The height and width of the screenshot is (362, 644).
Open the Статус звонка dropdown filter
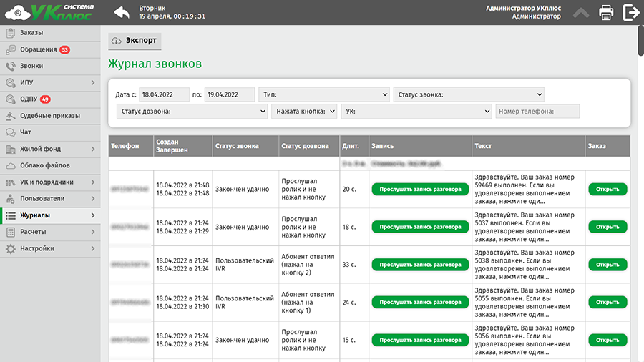[469, 94]
